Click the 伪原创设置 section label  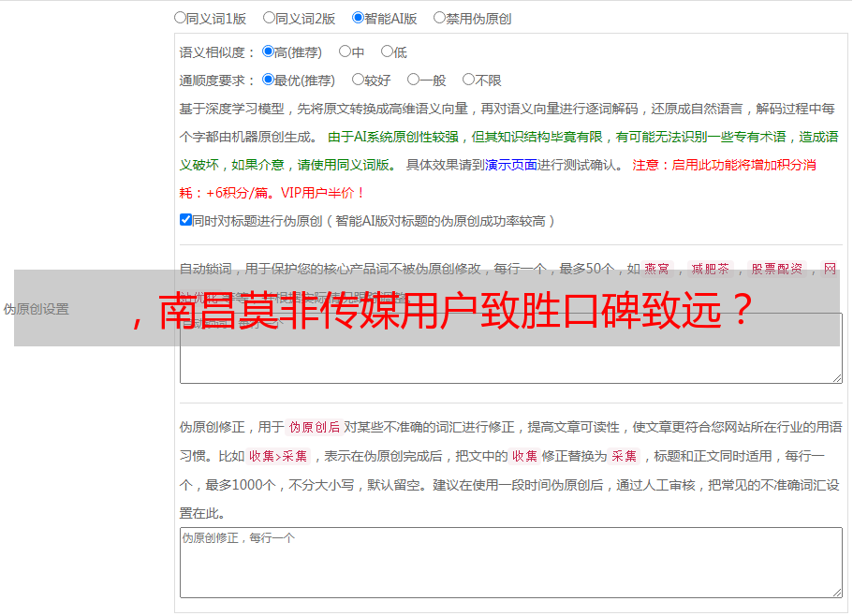pos(36,309)
